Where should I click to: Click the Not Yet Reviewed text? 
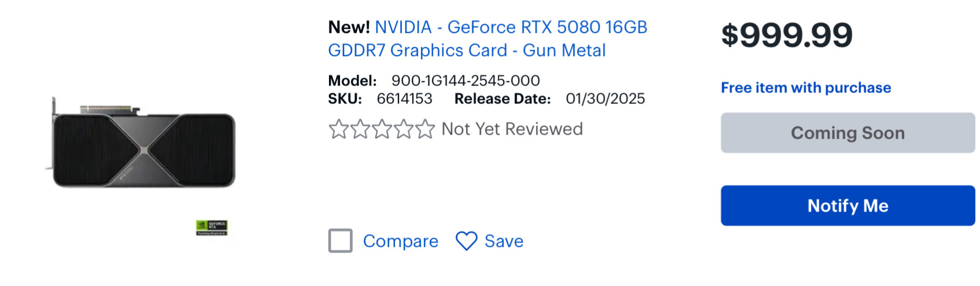(512, 129)
